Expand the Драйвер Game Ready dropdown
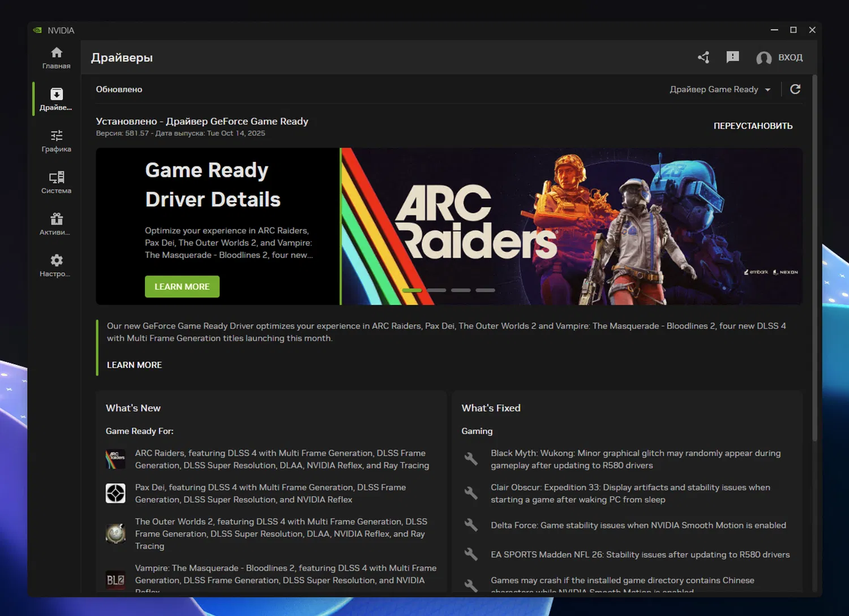This screenshot has width=849, height=616. pos(720,89)
